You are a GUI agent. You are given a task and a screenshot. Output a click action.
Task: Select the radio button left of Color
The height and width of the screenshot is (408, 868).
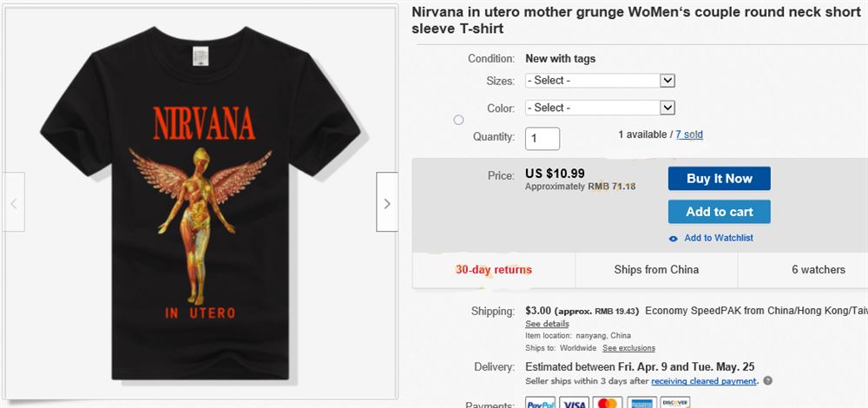point(458,120)
